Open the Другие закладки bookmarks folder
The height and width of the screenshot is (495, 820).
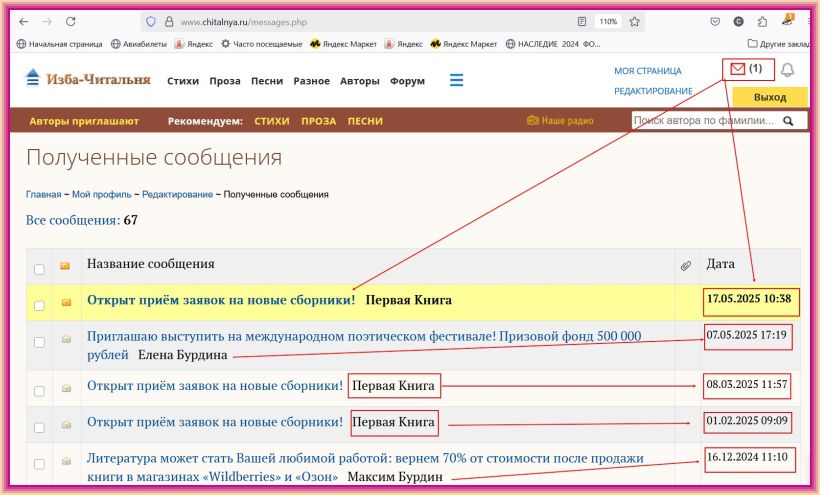tap(779, 44)
